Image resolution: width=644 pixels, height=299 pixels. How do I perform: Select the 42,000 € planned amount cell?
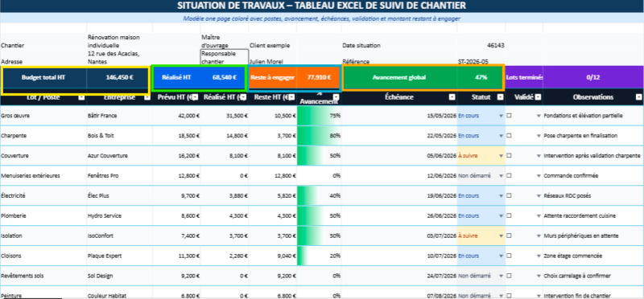coord(176,116)
